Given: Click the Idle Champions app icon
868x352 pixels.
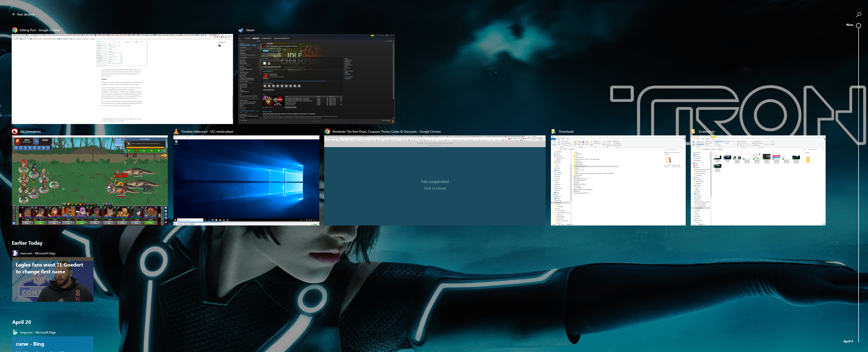Looking at the screenshot, I should point(15,132).
